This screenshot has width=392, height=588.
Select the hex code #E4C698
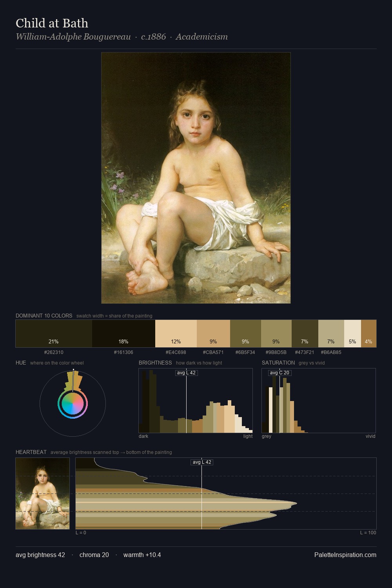(x=176, y=352)
